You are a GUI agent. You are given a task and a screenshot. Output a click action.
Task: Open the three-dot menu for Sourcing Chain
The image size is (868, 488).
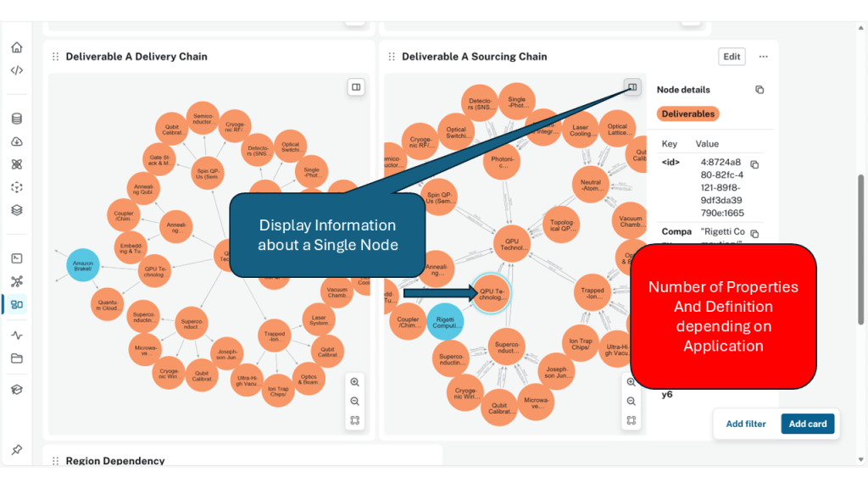point(763,57)
